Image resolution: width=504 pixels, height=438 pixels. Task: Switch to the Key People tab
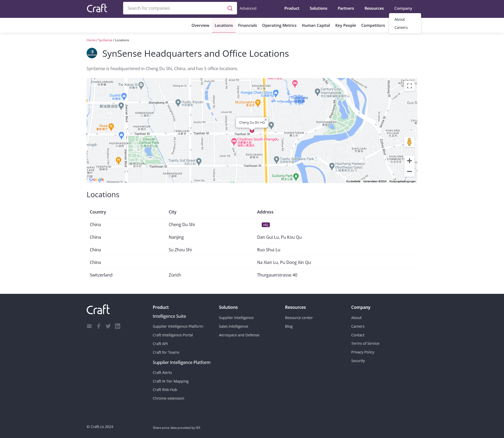[345, 25]
